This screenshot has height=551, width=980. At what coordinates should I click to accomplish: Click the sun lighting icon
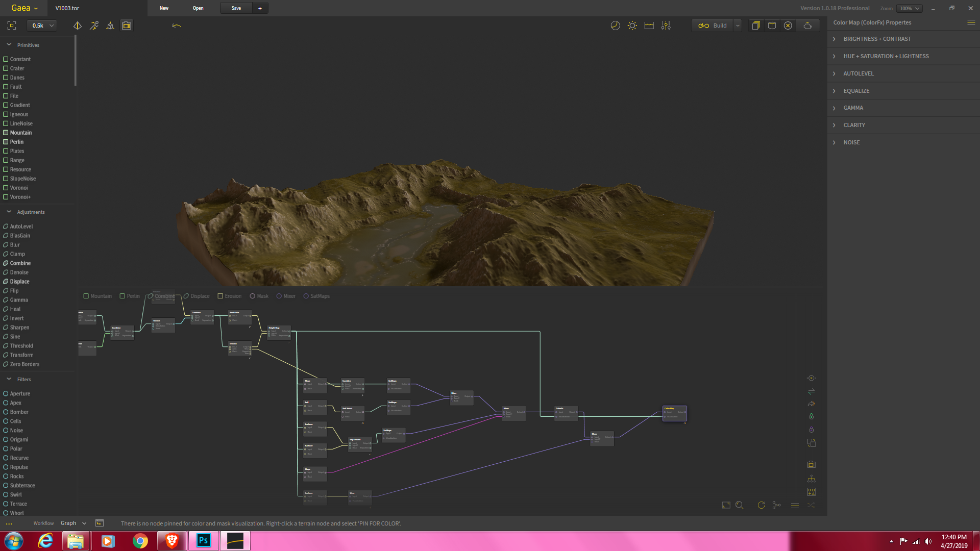(632, 26)
